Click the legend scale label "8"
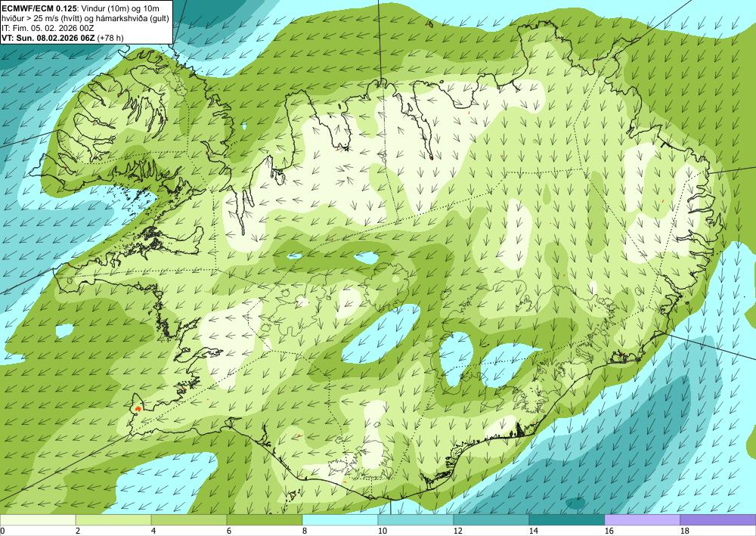 coord(305,531)
